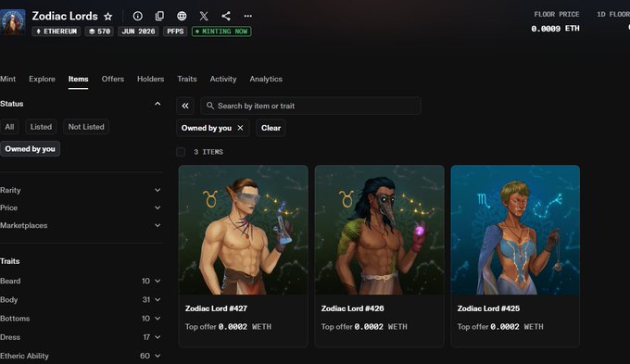This screenshot has height=364, width=630.
Task: Expand the Body trait filter
Action: click(81, 300)
